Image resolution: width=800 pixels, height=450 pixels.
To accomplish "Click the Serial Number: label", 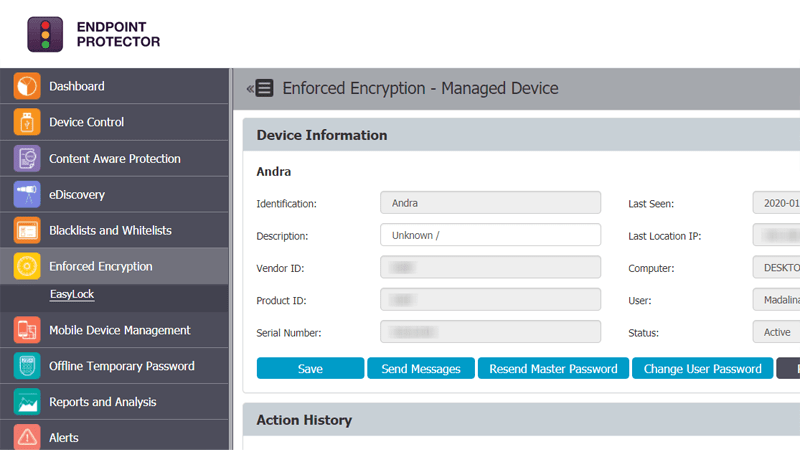I will click(289, 333).
